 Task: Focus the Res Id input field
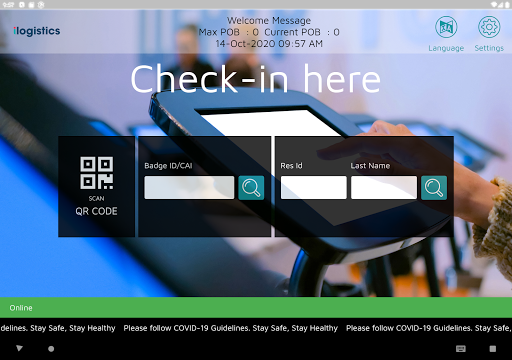[314, 188]
